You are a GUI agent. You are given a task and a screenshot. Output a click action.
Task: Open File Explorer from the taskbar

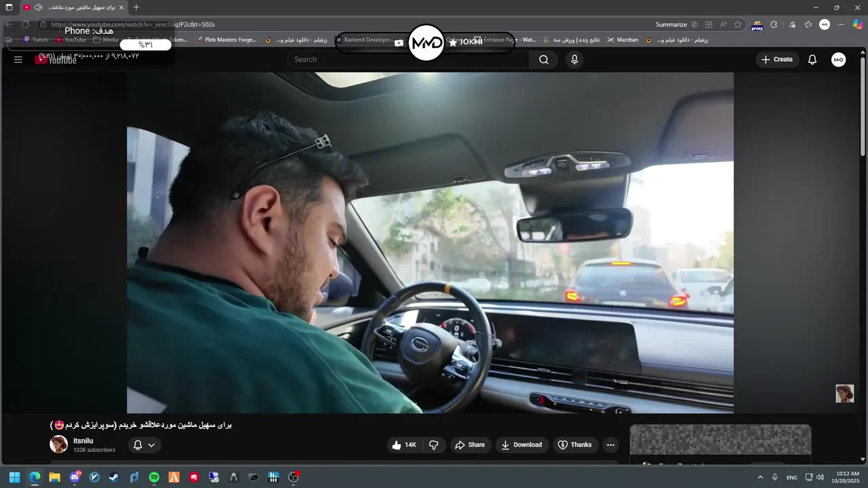[54, 477]
